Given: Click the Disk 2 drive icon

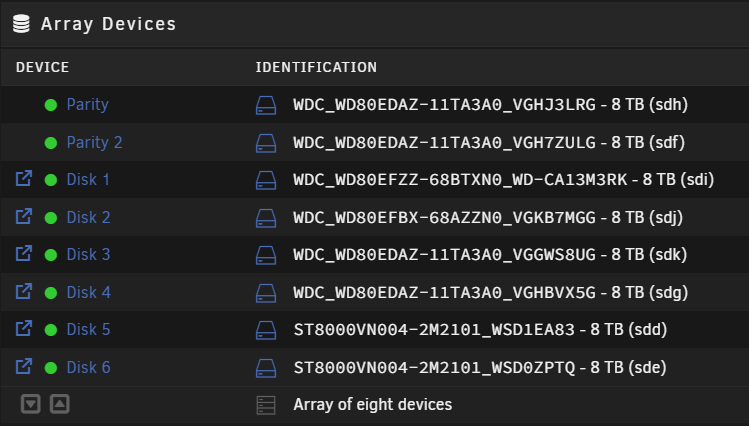Looking at the screenshot, I should tap(265, 217).
